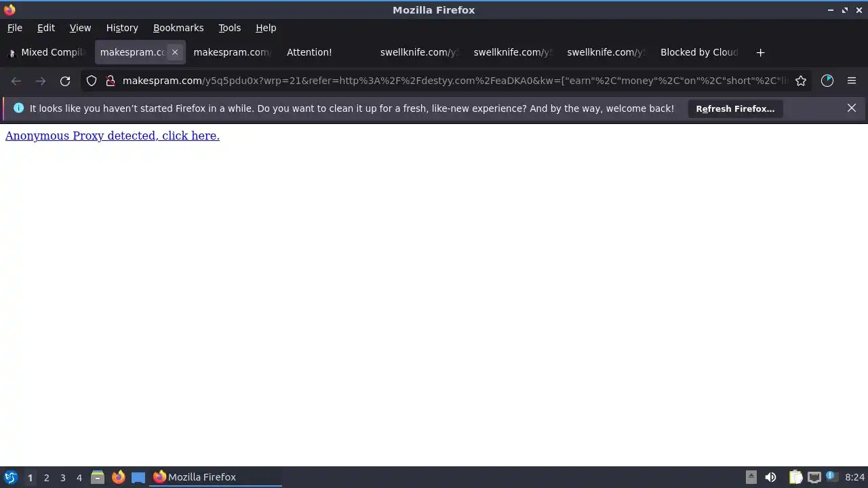Image resolution: width=868 pixels, height=488 pixels.
Task: Switch to the Mixed Compila tab
Action: (47, 52)
